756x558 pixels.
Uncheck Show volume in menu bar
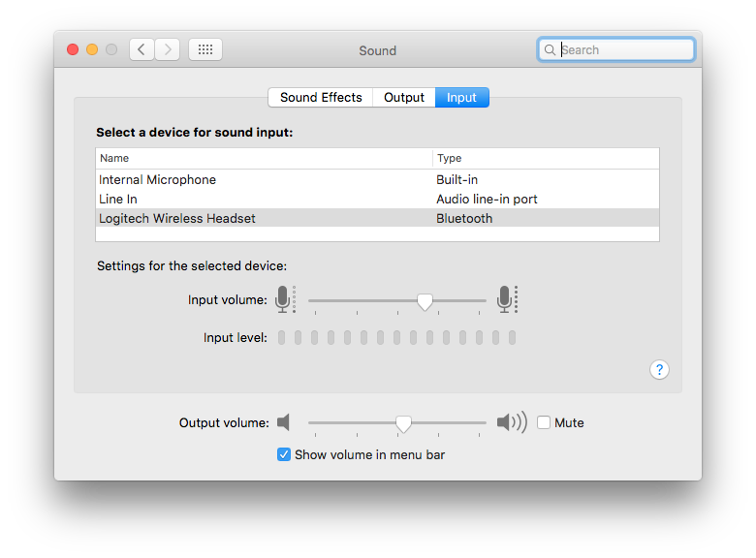[x=284, y=454]
